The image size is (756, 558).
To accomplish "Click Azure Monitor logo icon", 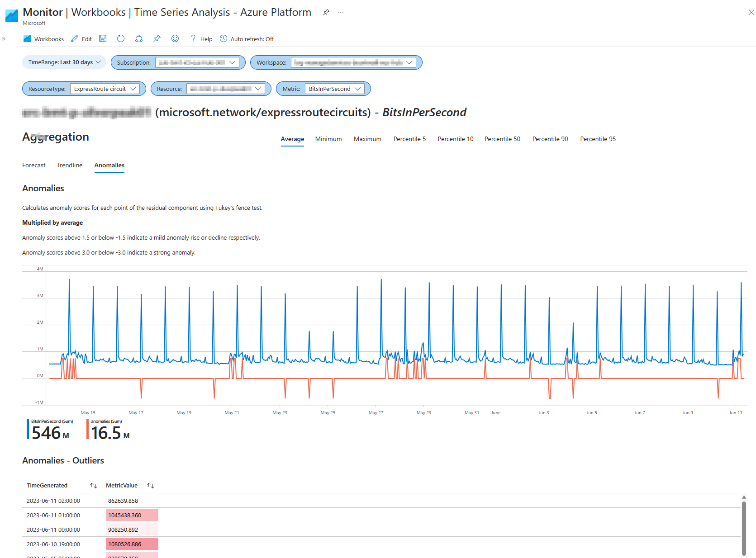I will (11, 16).
